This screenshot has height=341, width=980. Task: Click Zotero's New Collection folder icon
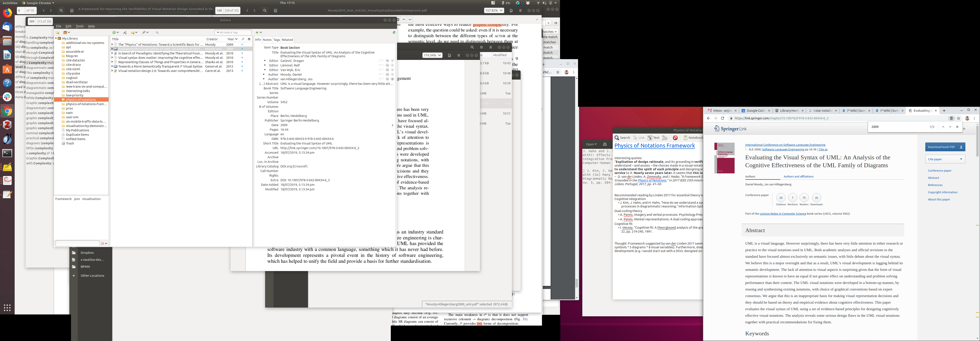coord(58,32)
